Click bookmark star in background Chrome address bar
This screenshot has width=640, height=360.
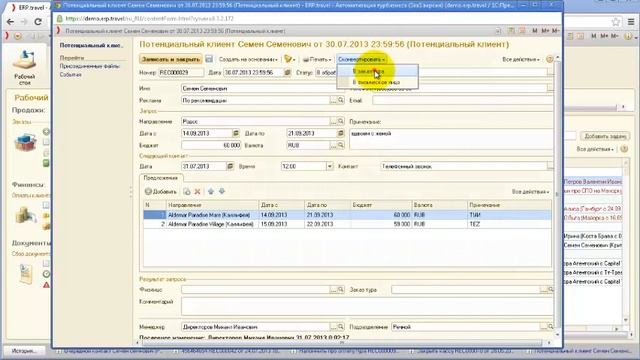[x=616, y=22]
